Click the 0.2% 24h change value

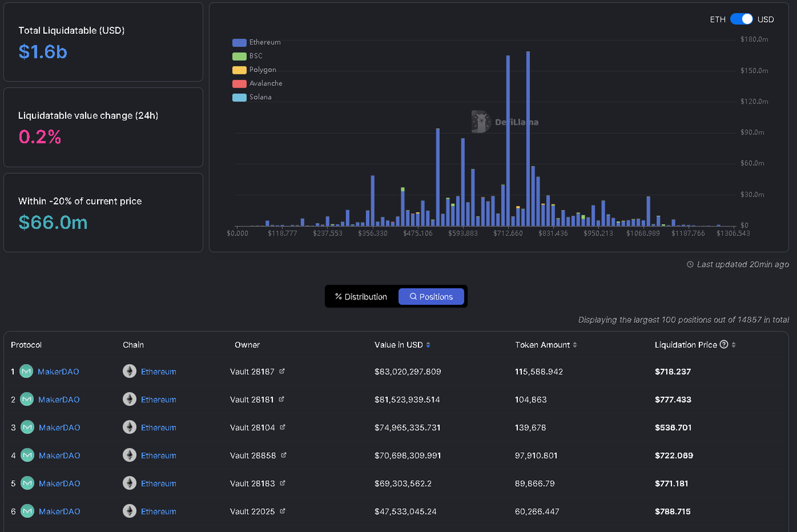[x=40, y=137]
